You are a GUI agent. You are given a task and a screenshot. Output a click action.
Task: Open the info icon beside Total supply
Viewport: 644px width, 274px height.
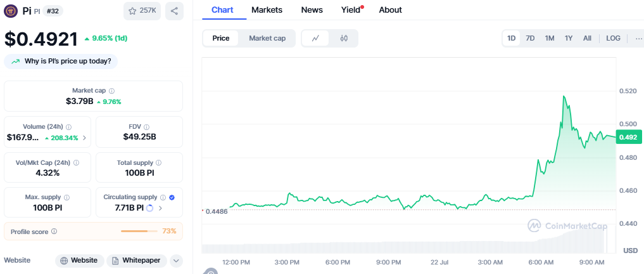tap(158, 163)
